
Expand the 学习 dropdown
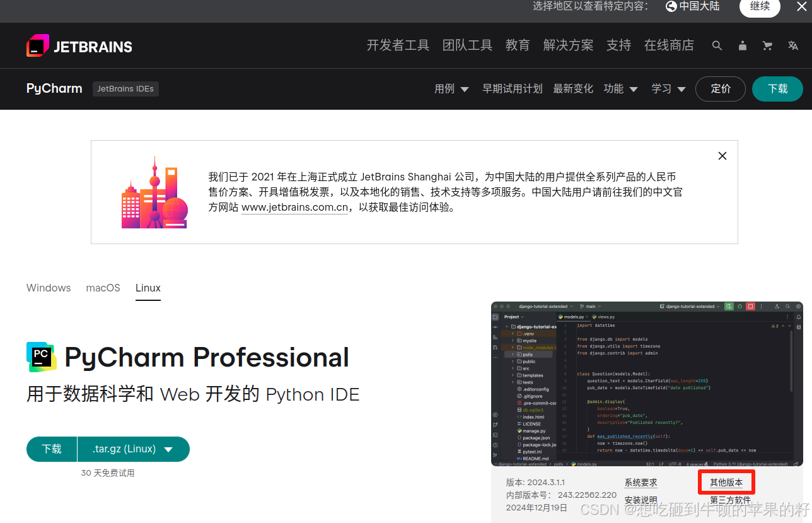pos(668,89)
